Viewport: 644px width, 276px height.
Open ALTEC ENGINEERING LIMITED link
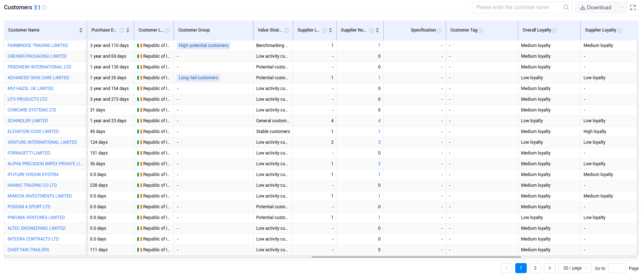point(37,228)
